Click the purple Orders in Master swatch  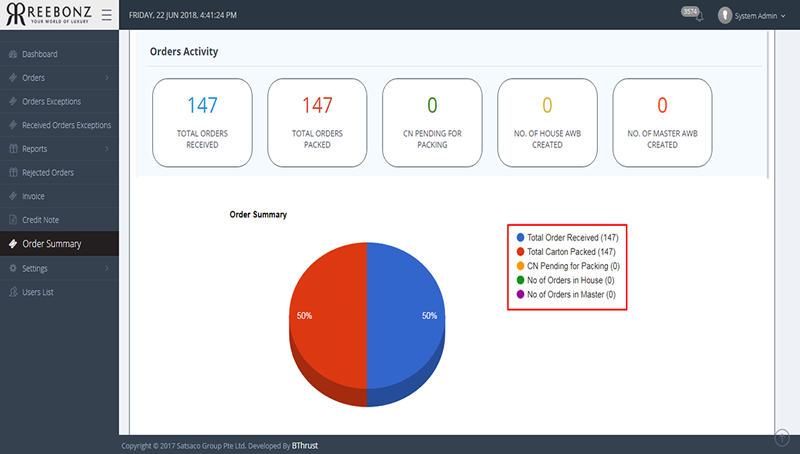[x=520, y=294]
